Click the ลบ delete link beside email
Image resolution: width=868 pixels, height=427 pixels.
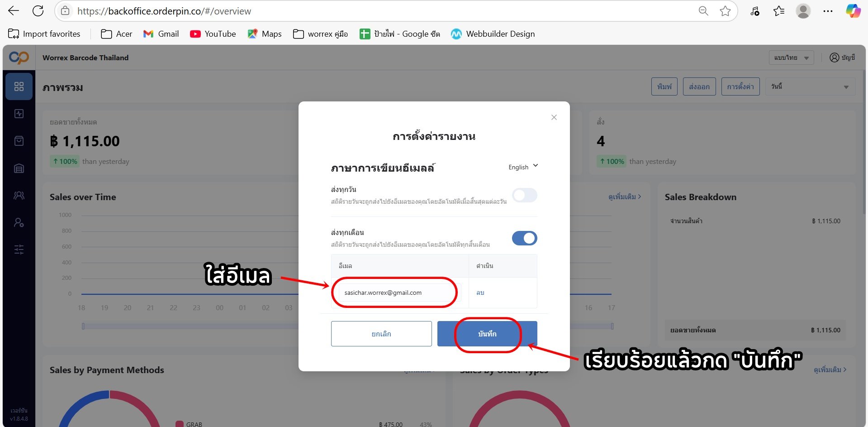(480, 293)
